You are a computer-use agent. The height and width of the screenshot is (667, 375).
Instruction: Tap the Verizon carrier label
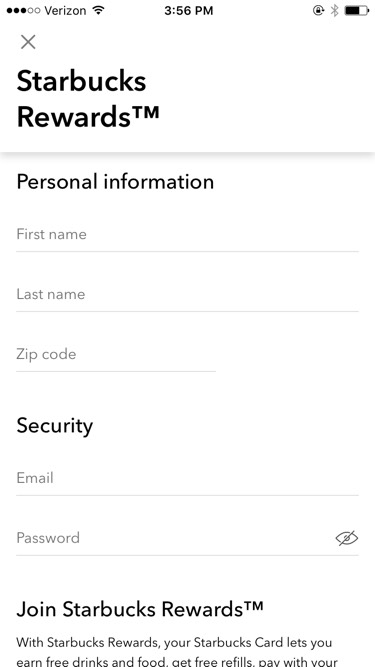66,11
